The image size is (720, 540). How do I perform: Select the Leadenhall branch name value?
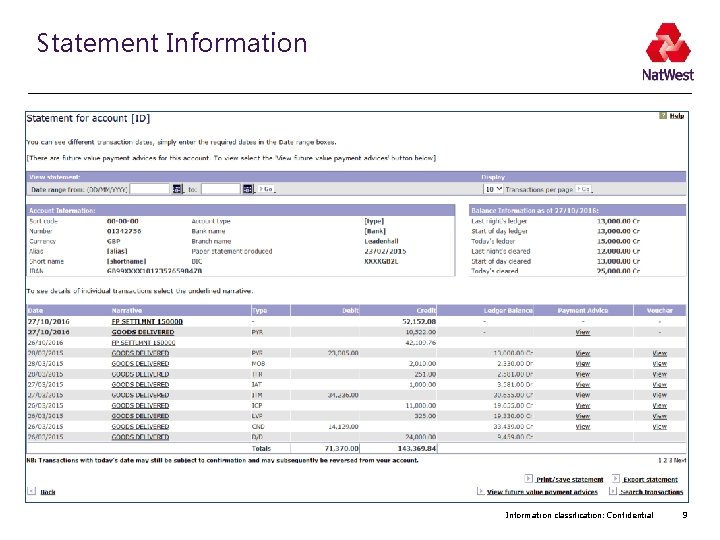(x=381, y=242)
